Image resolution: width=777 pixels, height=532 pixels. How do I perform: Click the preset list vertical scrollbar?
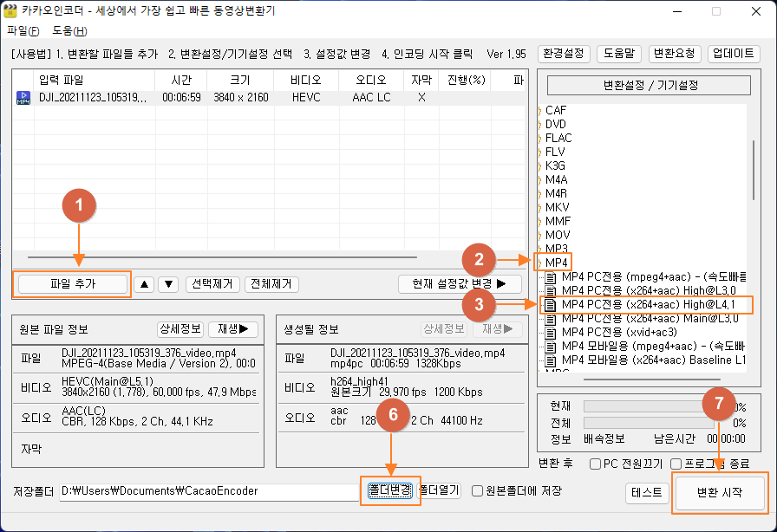(x=754, y=170)
